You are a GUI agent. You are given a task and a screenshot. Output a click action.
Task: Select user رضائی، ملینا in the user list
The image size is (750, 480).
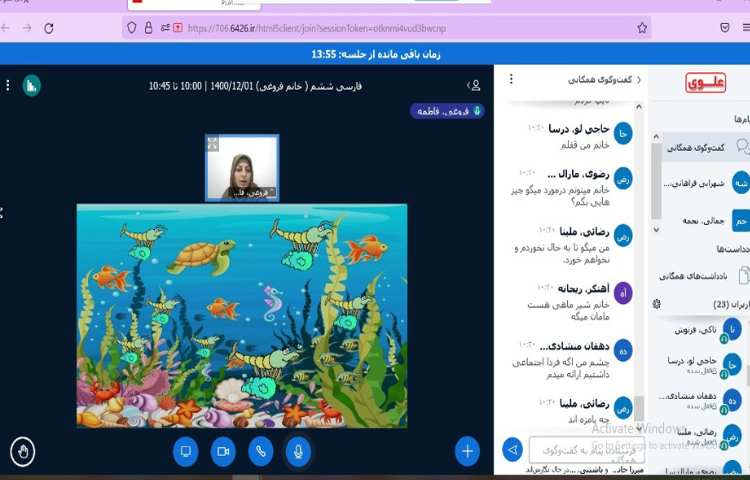[707, 436]
